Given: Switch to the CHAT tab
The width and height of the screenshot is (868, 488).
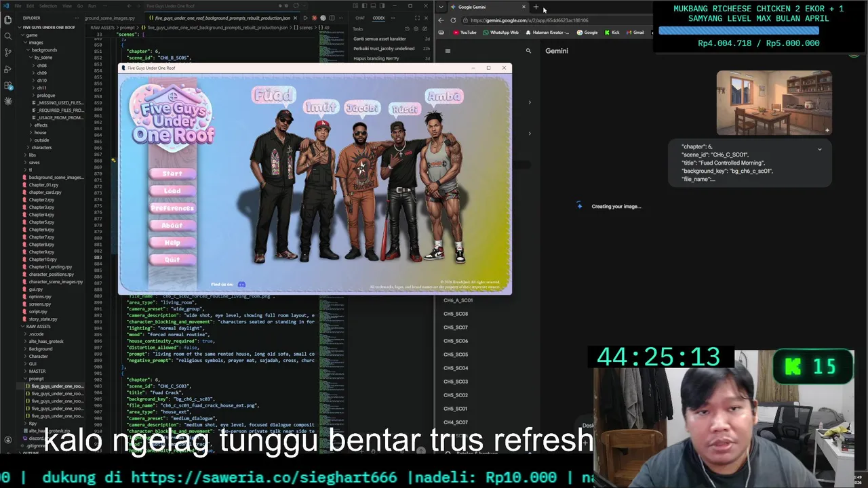Looking at the screenshot, I should [x=360, y=18].
